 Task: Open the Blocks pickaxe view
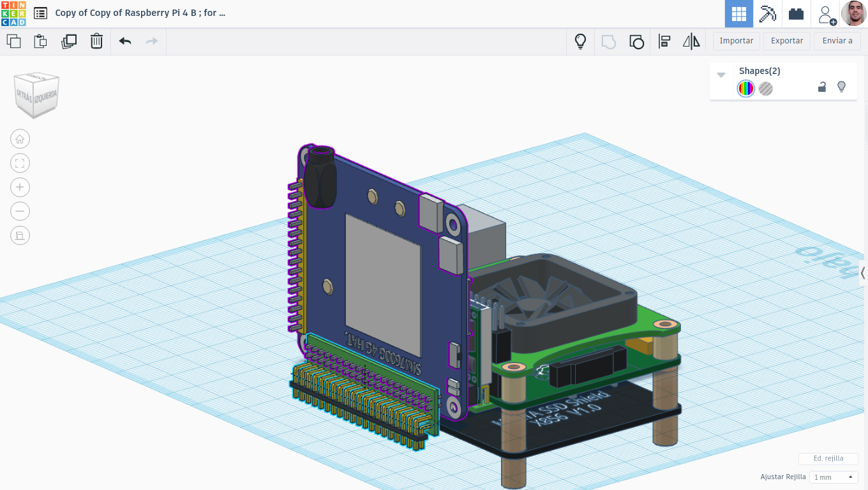click(767, 13)
